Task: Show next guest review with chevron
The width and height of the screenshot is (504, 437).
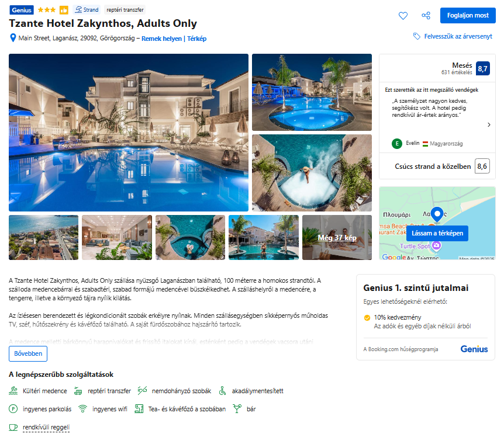Action: pos(489,124)
